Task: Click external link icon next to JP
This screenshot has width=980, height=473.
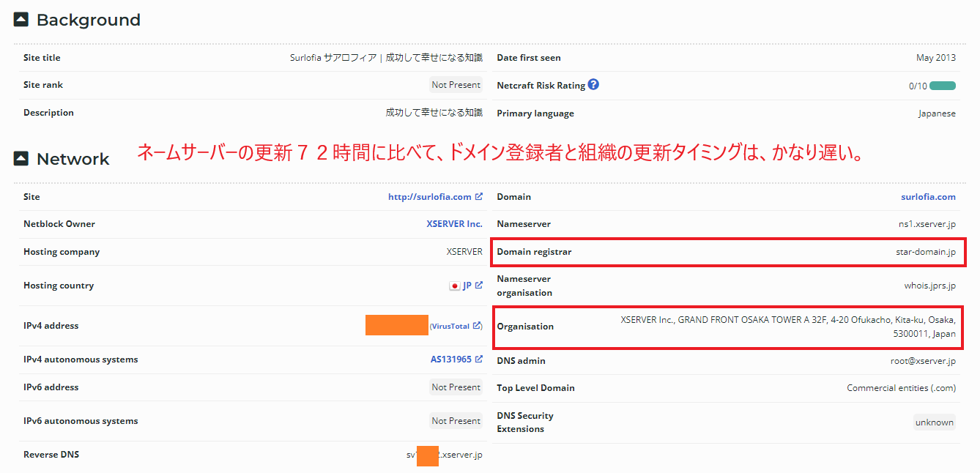Action: click(479, 286)
